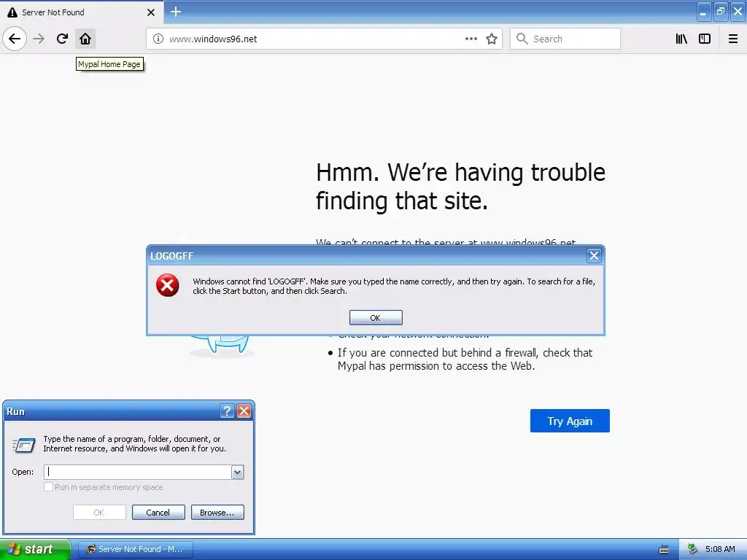Image resolution: width=747 pixels, height=560 pixels.
Task: Cancel the Run dialog
Action: (158, 513)
